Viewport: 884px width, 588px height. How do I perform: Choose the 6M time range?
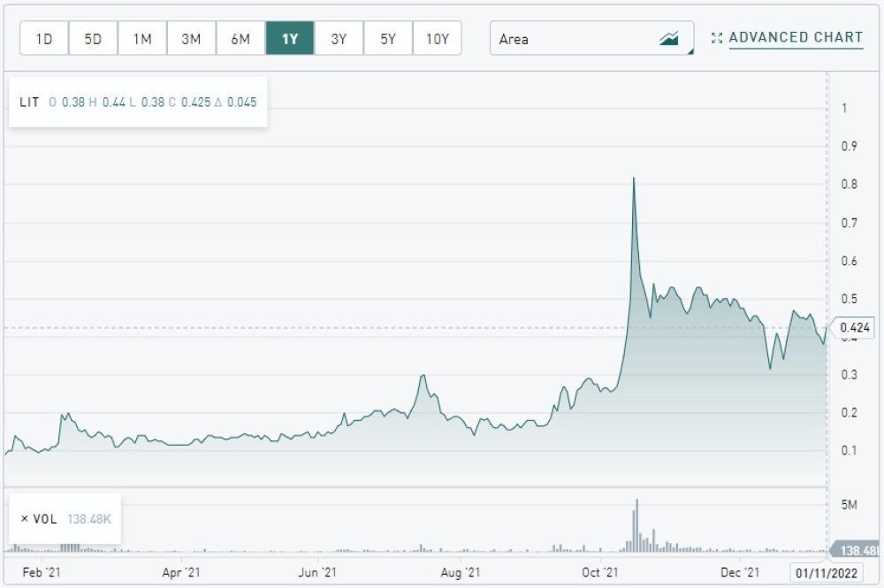tap(240, 38)
